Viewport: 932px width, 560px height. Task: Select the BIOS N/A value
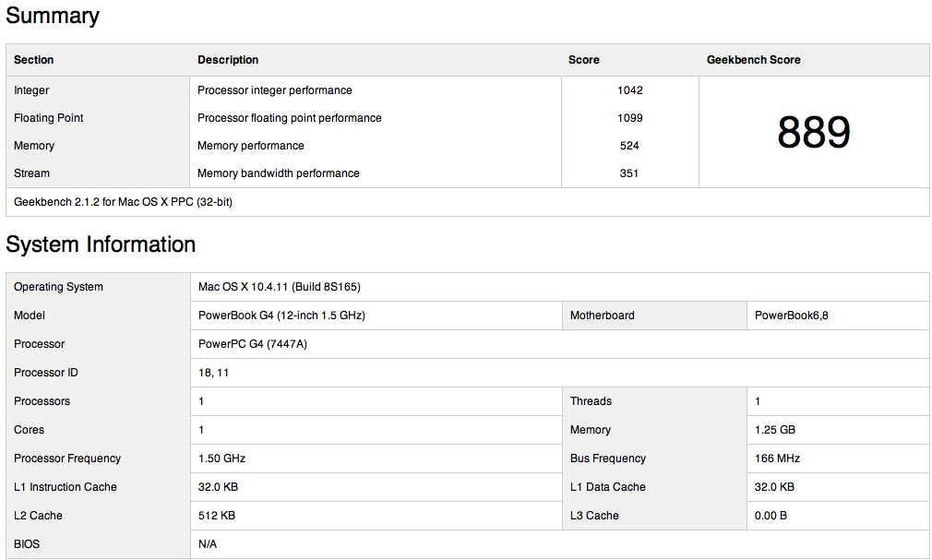pyautogui.click(x=208, y=544)
